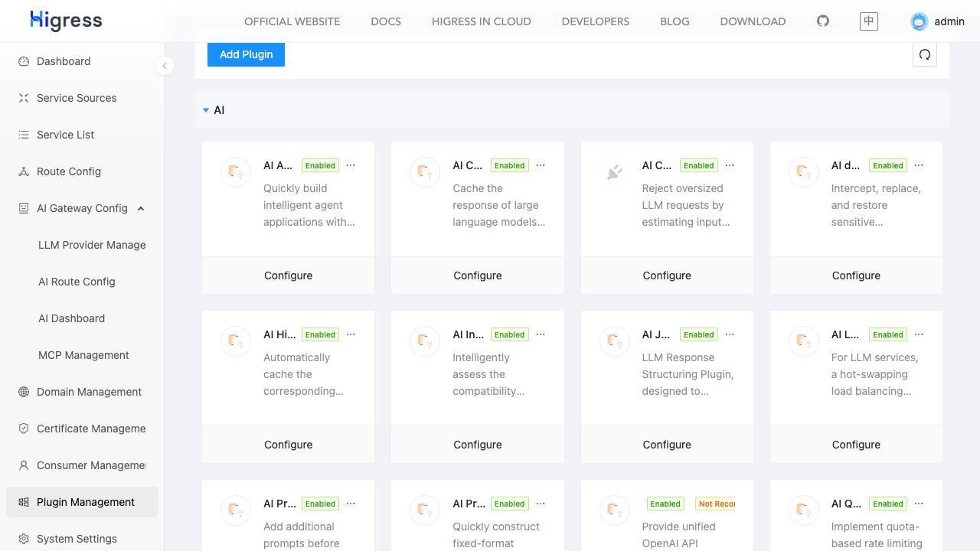Open the GitHub repository icon

(x=823, y=21)
